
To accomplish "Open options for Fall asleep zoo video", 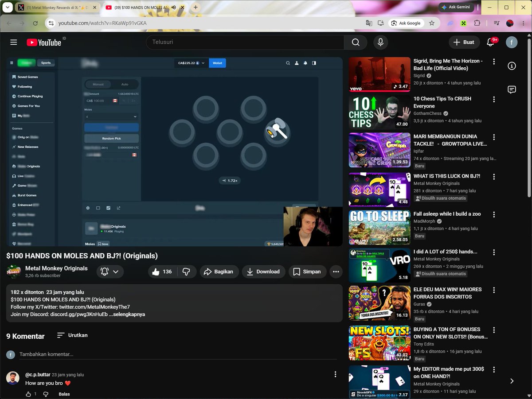I will tap(494, 214).
